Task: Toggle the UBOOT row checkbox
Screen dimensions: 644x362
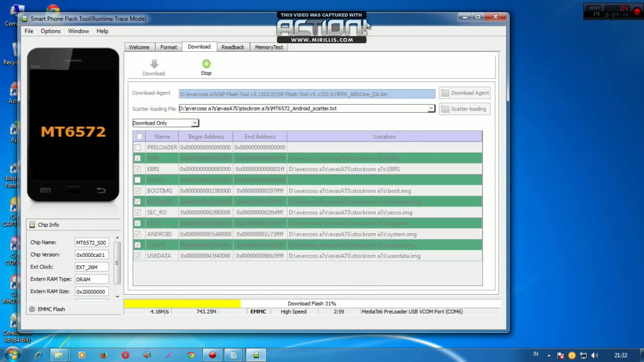Action: tap(138, 180)
